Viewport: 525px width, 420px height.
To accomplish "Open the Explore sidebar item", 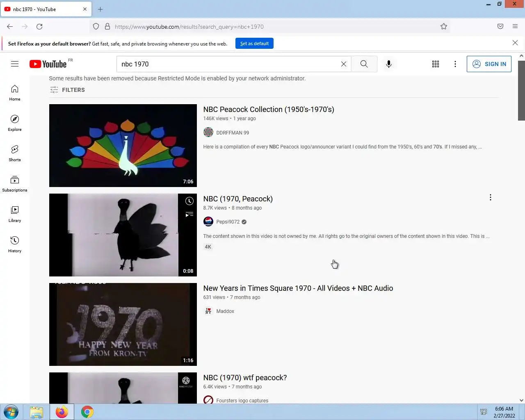I will tap(15, 123).
